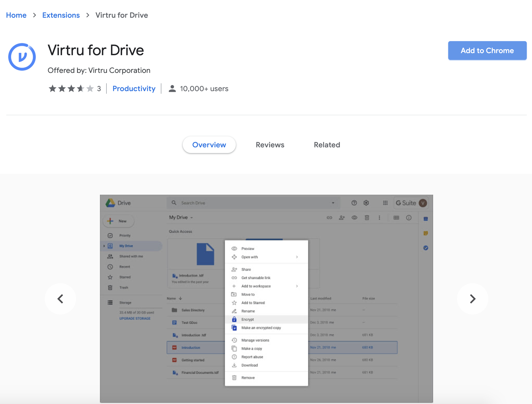
Task: Select Trash in Drive sidebar
Action: [131, 288]
